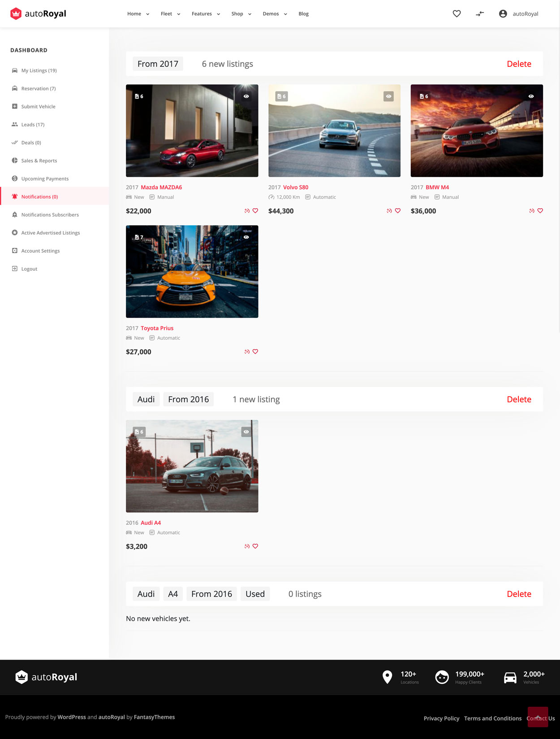Viewport: 560px width, 739px height.
Task: Open the red Mazda MAZDA6 photo
Action: pyautogui.click(x=192, y=131)
